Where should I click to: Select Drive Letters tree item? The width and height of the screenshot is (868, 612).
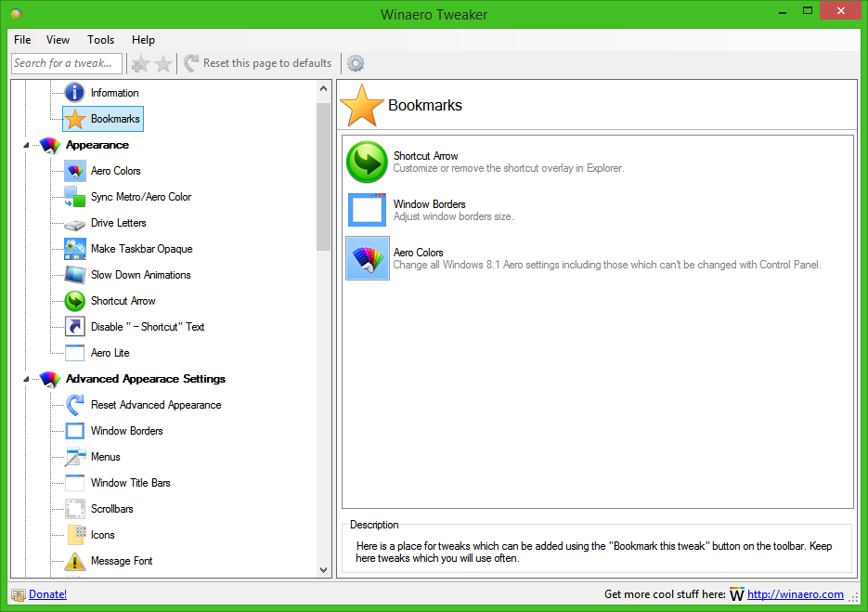tap(119, 223)
